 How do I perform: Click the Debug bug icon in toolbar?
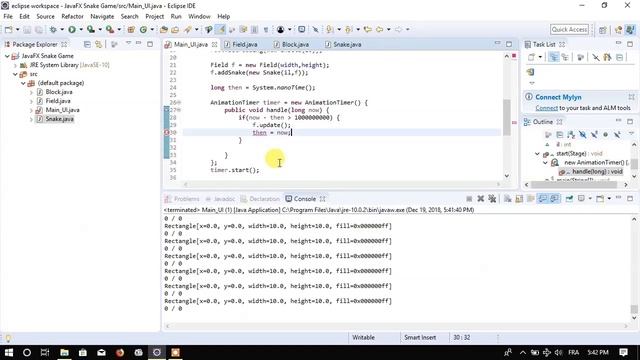[x=53, y=29]
